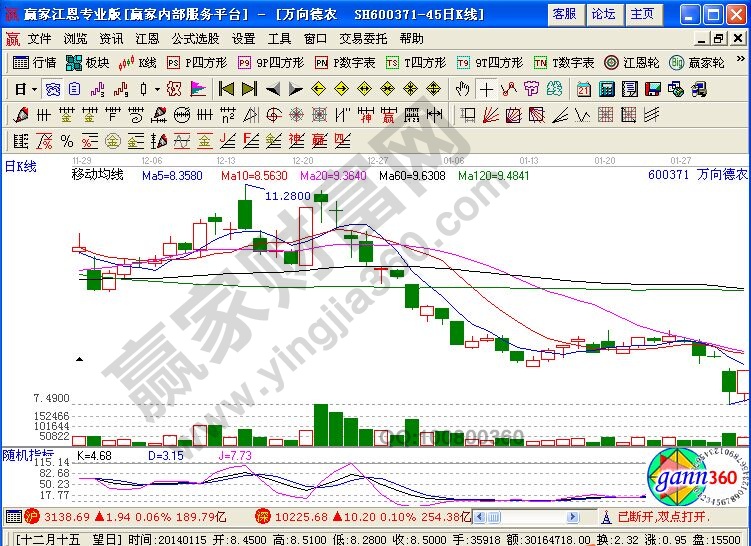Toggle the percent line drawing tool
The width and height of the screenshot is (751, 546).
pyautogui.click(x=67, y=140)
